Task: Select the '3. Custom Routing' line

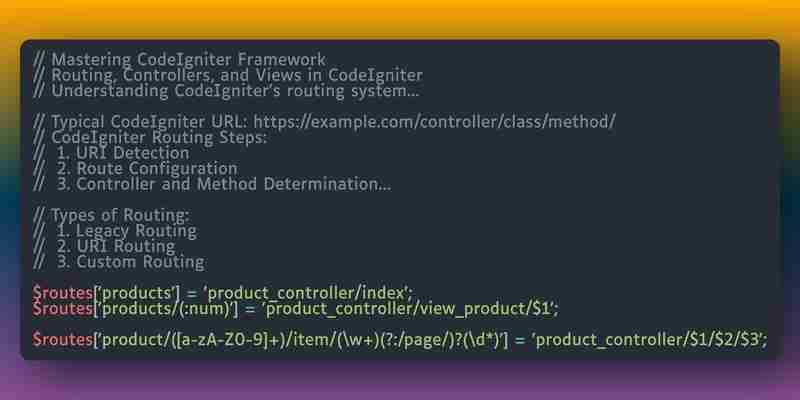Action: coord(119,262)
